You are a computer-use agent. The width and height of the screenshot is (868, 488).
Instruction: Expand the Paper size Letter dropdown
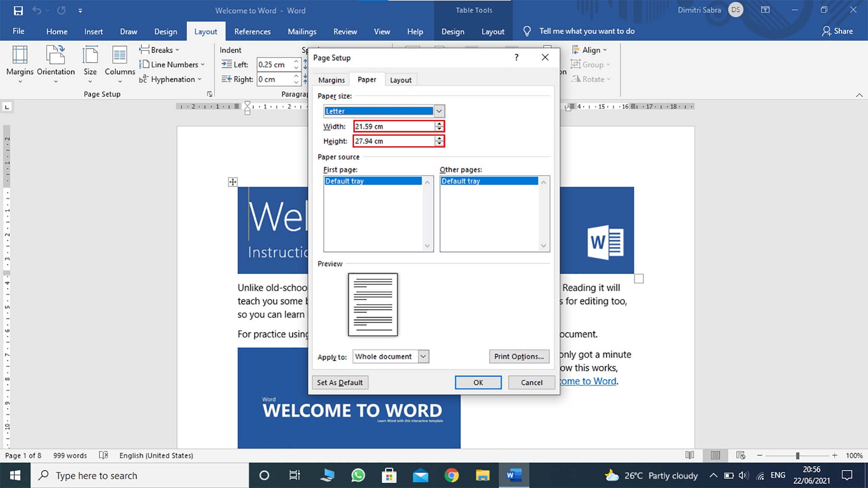click(x=439, y=111)
